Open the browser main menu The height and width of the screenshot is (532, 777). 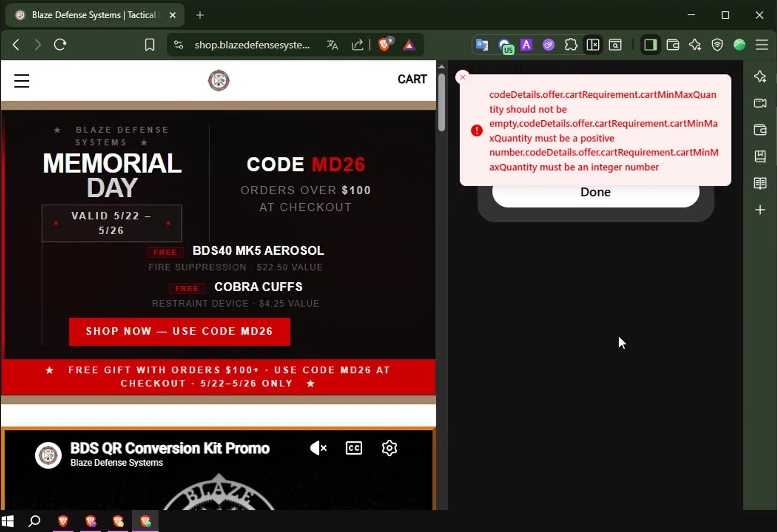[x=761, y=45]
